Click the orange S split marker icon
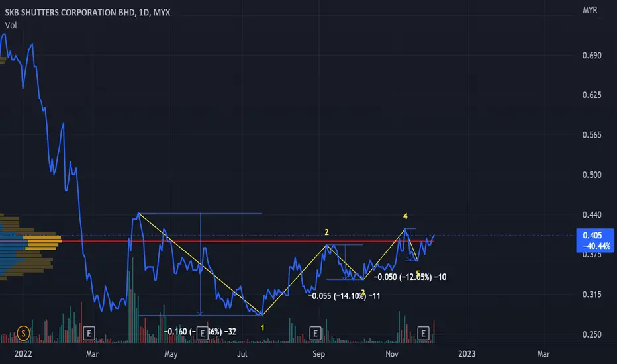617x364 pixels. tap(23, 334)
